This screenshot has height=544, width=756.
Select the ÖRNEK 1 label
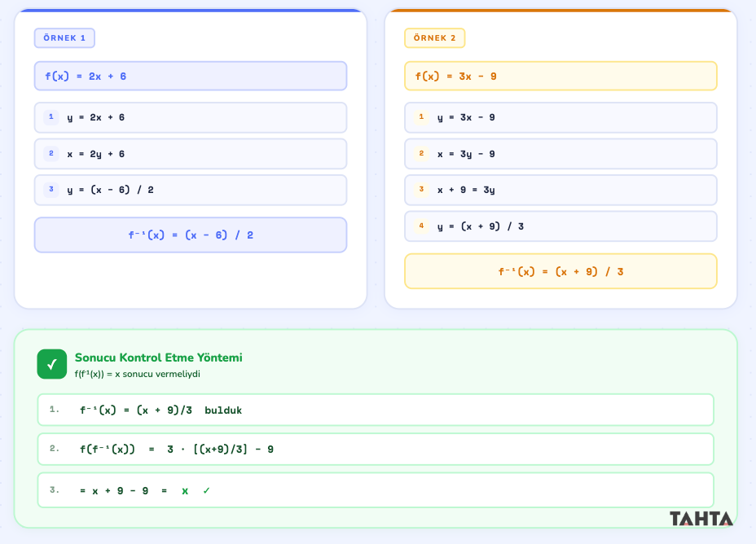pos(64,38)
